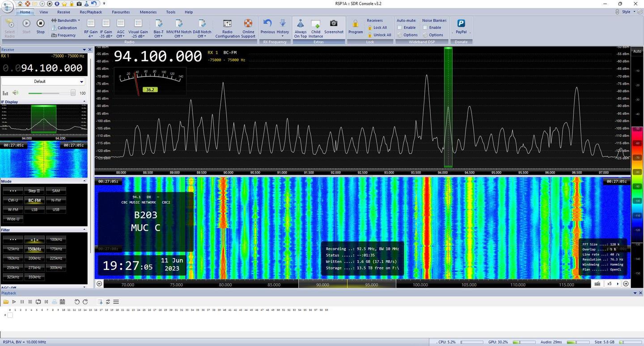Open IF Gain dropdown
The width and height of the screenshot is (644, 346).
pyautogui.click(x=106, y=28)
